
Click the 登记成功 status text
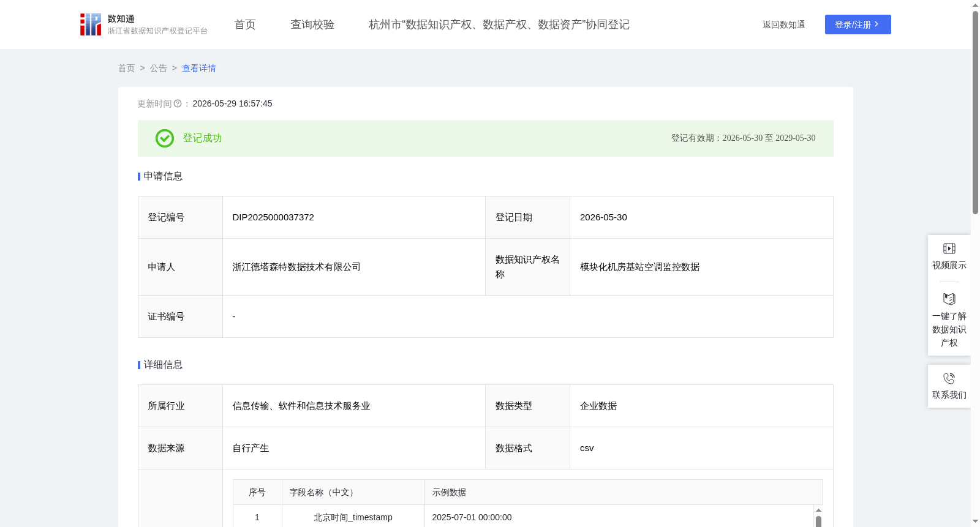[x=202, y=138]
